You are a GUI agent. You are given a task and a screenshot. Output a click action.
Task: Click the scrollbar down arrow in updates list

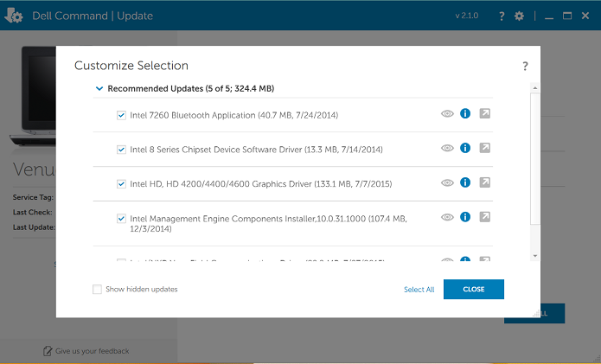pyautogui.click(x=535, y=256)
